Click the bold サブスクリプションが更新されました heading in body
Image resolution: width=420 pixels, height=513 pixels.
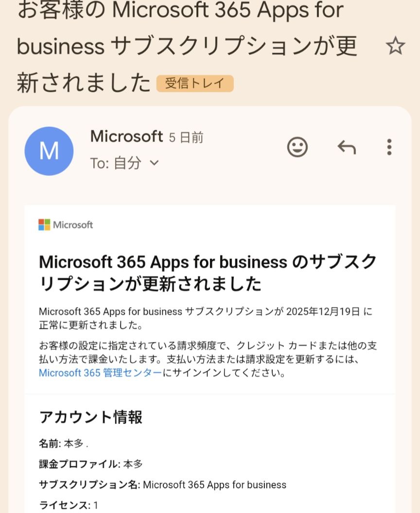tap(208, 273)
